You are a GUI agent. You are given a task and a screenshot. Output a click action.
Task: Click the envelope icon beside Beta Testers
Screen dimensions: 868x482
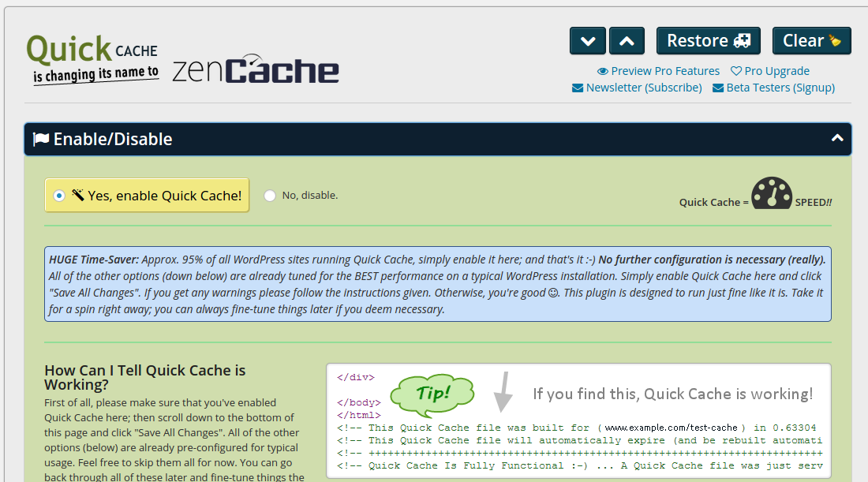(718, 88)
